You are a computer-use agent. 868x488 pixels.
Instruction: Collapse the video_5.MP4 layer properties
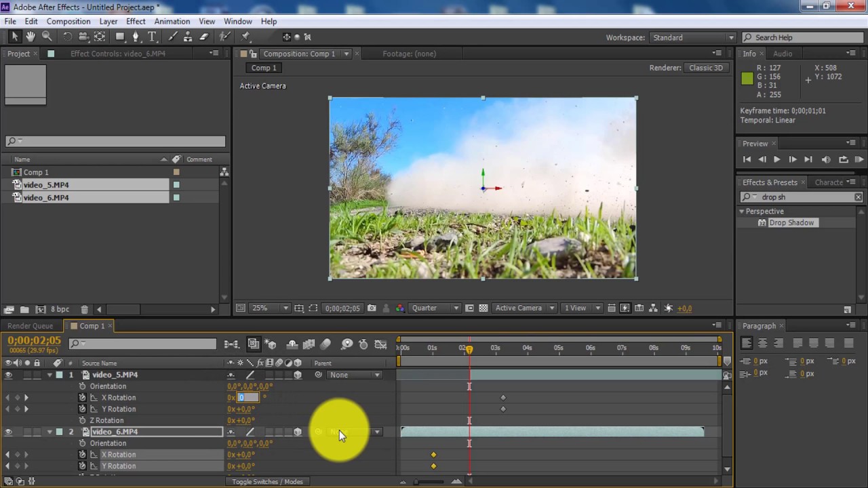(x=49, y=375)
